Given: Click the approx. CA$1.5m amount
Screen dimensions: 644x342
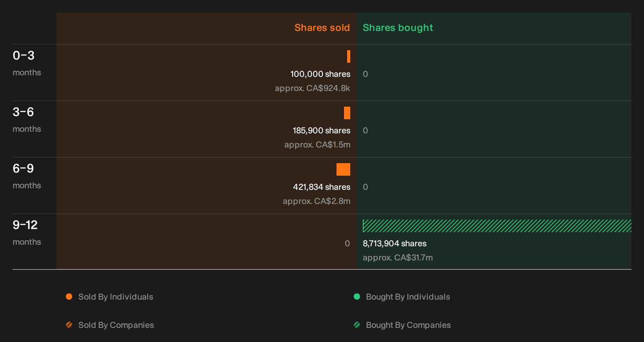Looking at the screenshot, I should click(x=317, y=145).
